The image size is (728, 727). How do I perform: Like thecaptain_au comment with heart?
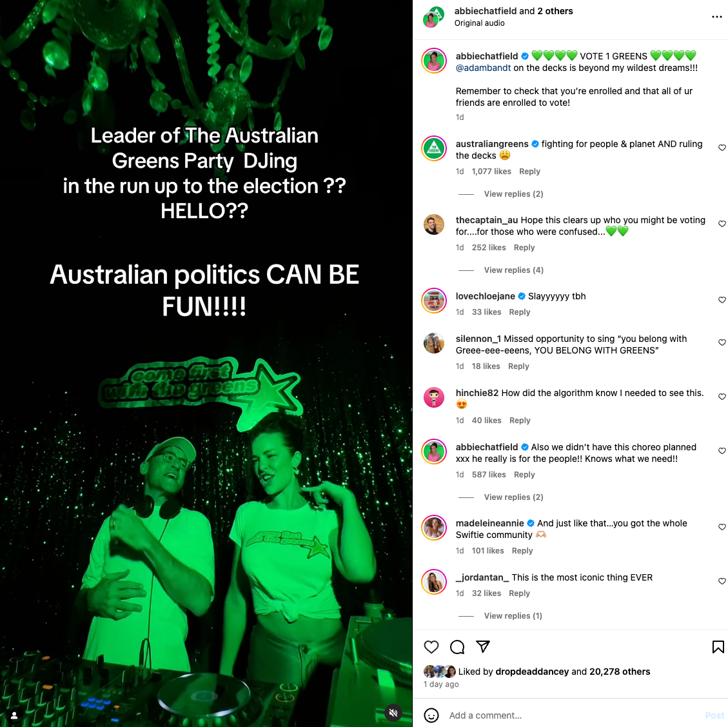coord(722,224)
